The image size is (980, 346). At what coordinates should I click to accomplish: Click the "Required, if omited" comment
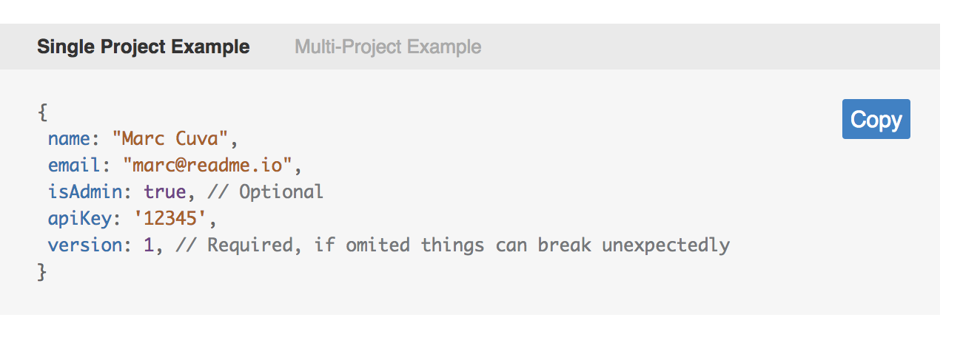(309, 245)
